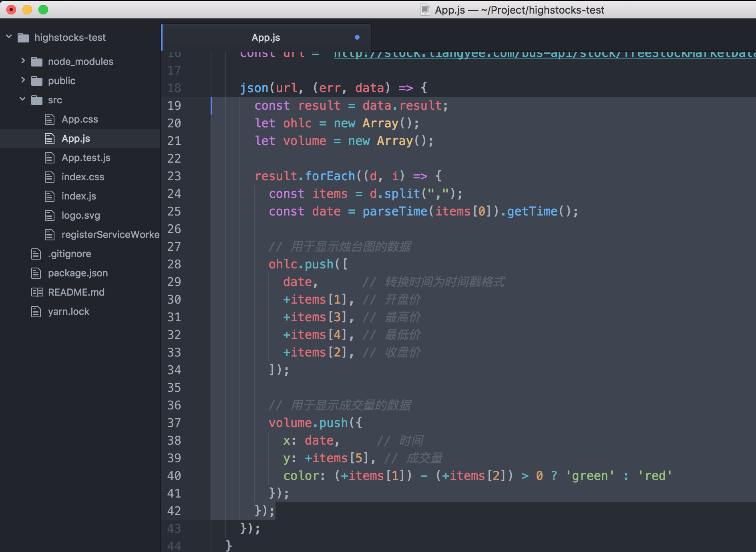Image resolution: width=756 pixels, height=552 pixels.
Task: Click line number 19 in gutter
Action: click(174, 106)
